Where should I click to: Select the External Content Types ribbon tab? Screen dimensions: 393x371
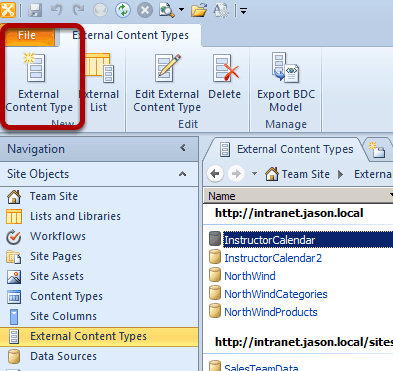tap(131, 35)
